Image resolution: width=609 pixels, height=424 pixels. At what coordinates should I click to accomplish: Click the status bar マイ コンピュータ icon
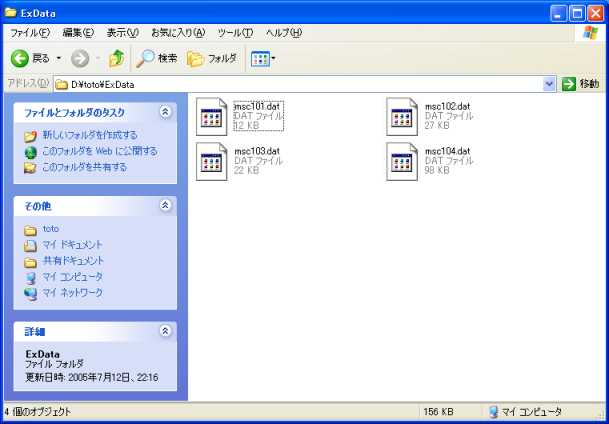[x=493, y=412]
